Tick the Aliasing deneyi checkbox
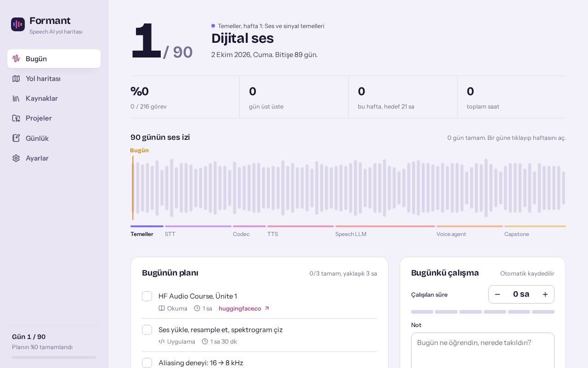The image size is (588, 368). click(x=147, y=363)
